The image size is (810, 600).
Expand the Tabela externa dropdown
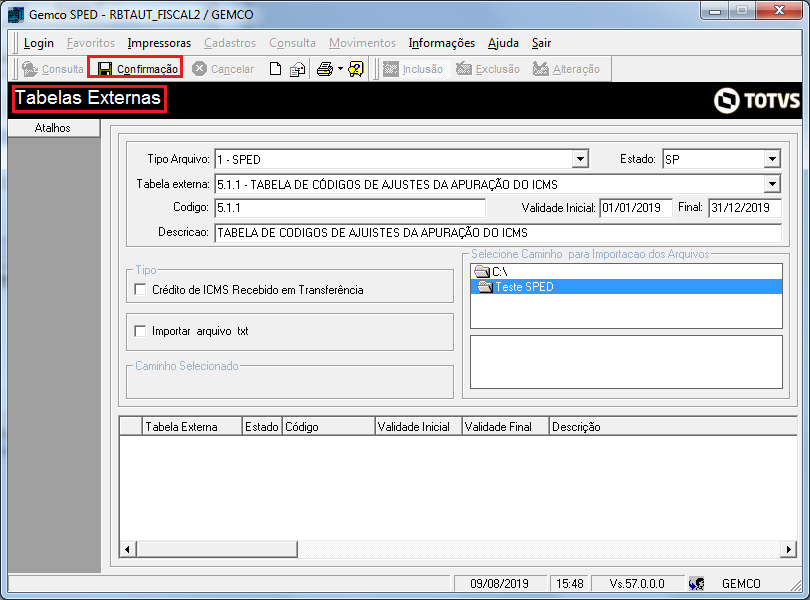click(x=772, y=183)
